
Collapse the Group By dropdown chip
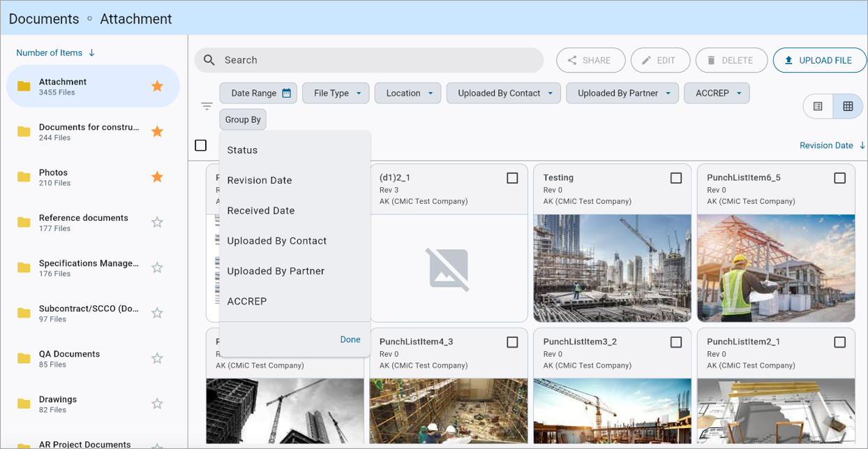pyautogui.click(x=243, y=119)
